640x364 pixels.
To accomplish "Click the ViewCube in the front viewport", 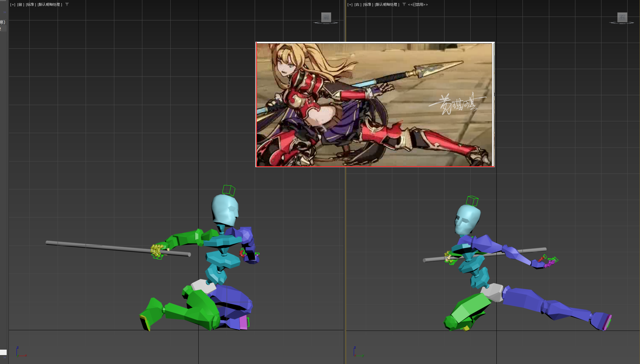I will pyautogui.click(x=325, y=17).
